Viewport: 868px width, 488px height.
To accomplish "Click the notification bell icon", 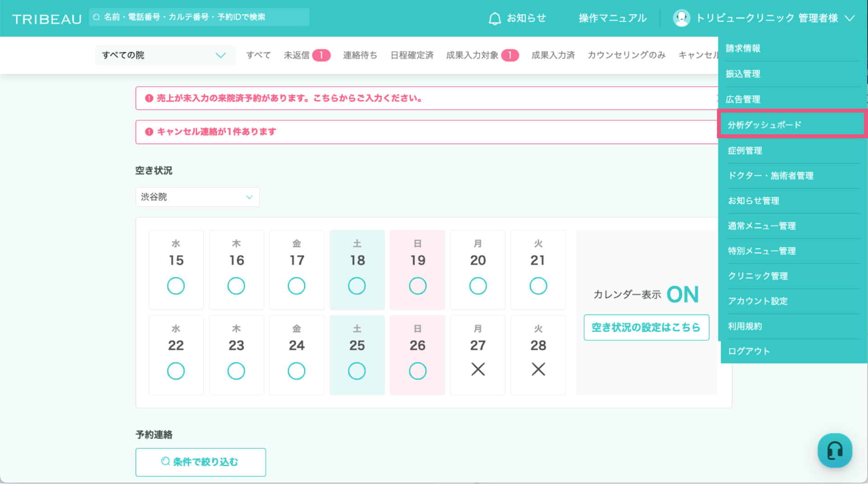I will [x=495, y=19].
